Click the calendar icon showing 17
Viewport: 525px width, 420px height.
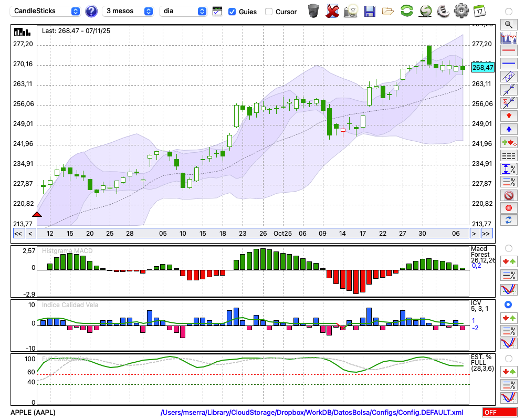pyautogui.click(x=479, y=11)
